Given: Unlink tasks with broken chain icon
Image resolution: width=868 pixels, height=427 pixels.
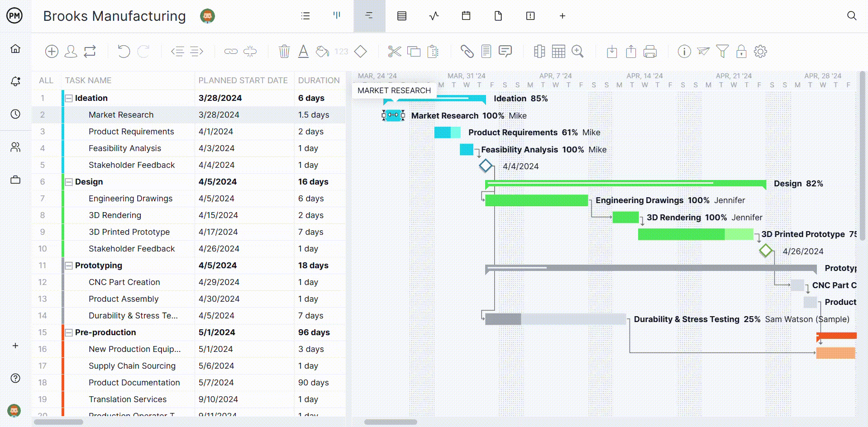Looking at the screenshot, I should pos(250,52).
